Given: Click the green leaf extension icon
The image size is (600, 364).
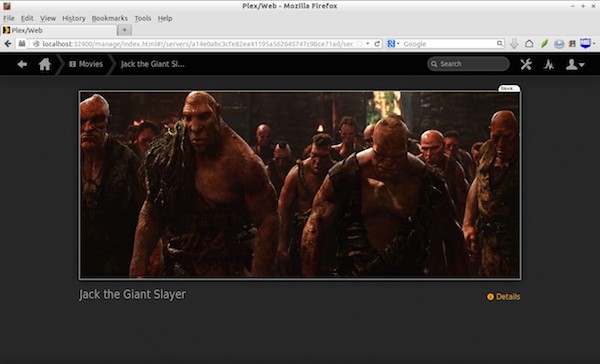Looking at the screenshot, I should coord(544,44).
